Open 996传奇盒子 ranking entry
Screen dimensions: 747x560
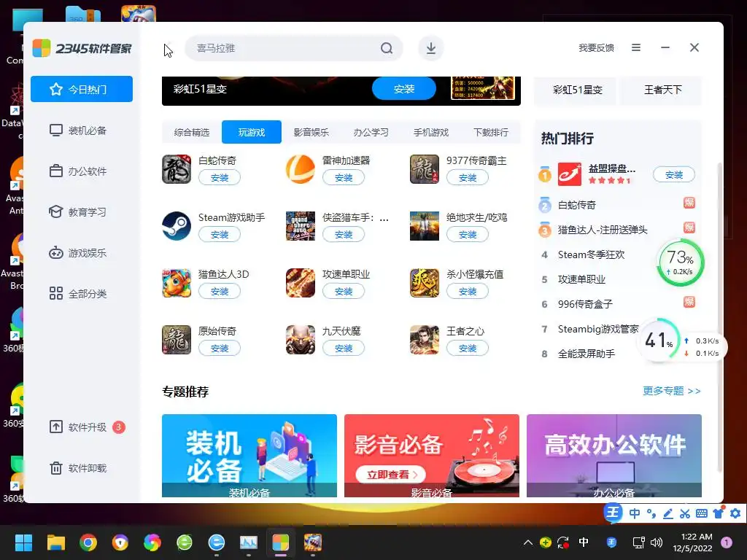click(x=585, y=304)
